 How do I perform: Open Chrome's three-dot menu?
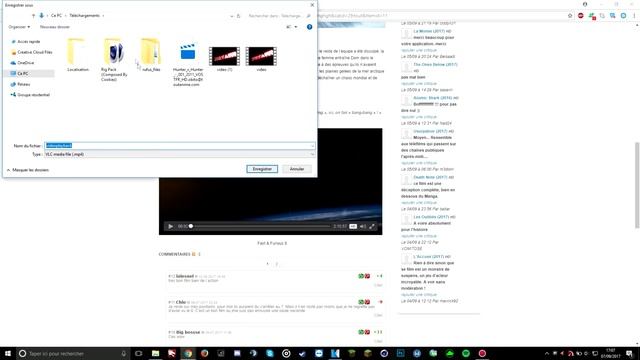tap(634, 16)
